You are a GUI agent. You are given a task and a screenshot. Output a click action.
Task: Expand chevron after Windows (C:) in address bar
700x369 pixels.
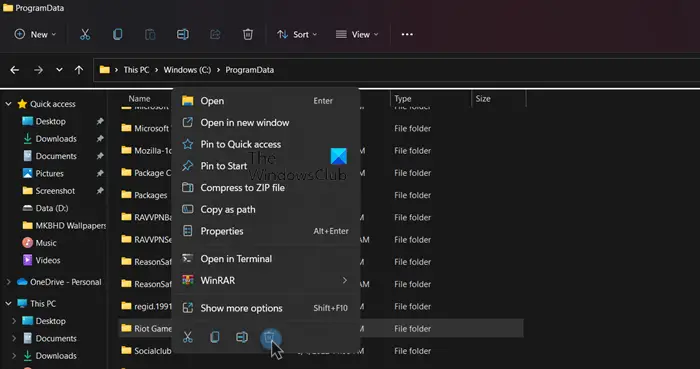tap(219, 70)
